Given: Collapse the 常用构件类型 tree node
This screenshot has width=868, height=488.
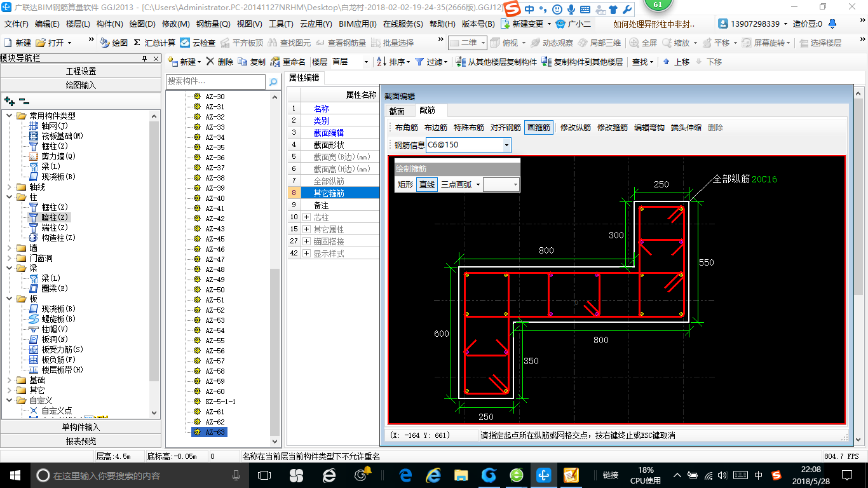Looking at the screenshot, I should (10, 116).
